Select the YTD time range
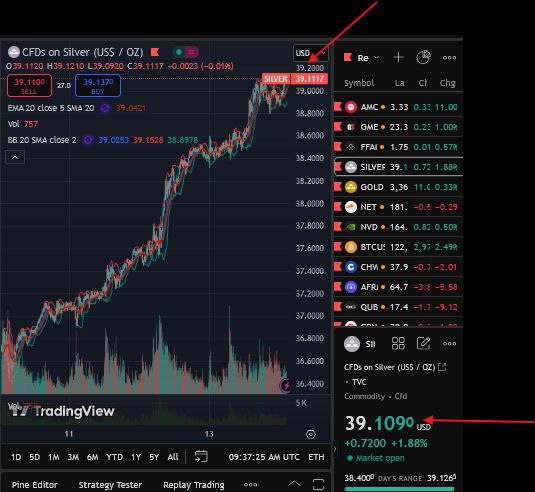The width and height of the screenshot is (535, 492). click(114, 457)
